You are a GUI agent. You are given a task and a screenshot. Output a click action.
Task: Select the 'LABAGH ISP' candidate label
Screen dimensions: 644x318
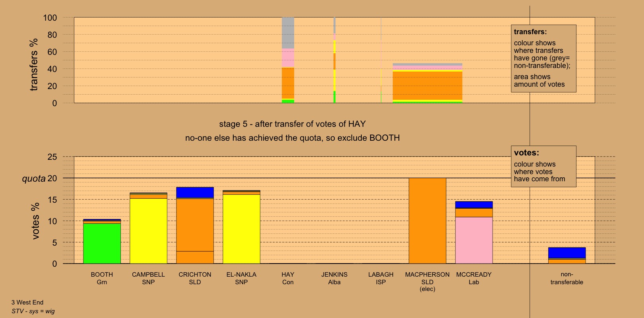pyautogui.click(x=381, y=278)
